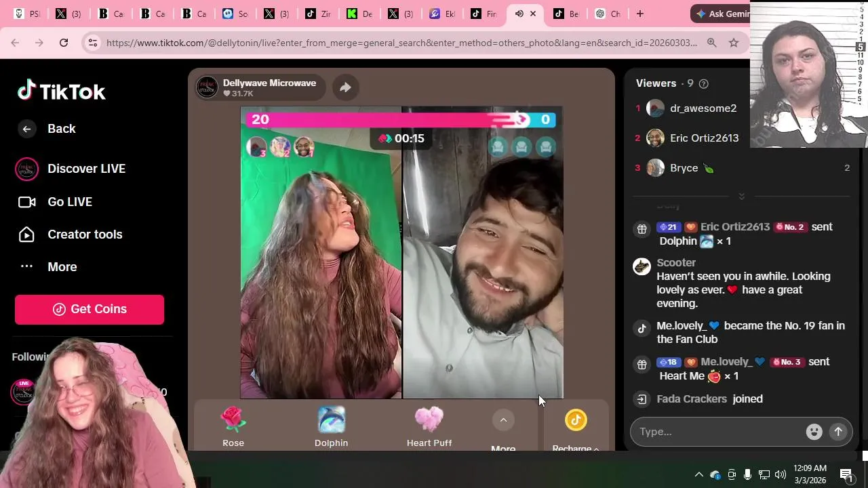
Task: Switch to the Zir TikTok tab
Action: coord(317,14)
